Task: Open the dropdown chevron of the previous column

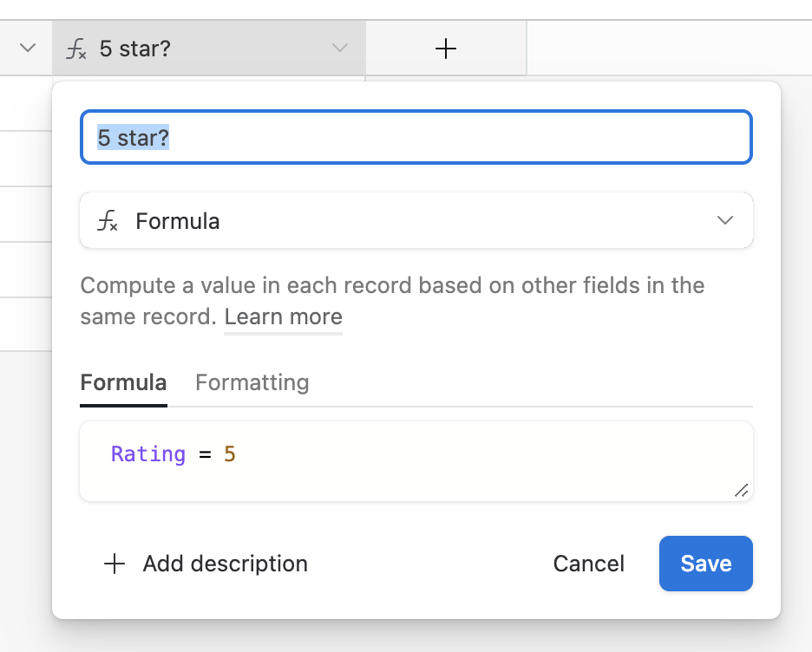Action: 28,49
